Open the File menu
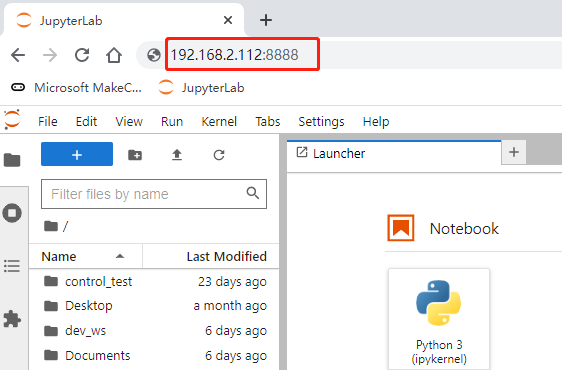 pyautogui.click(x=48, y=122)
